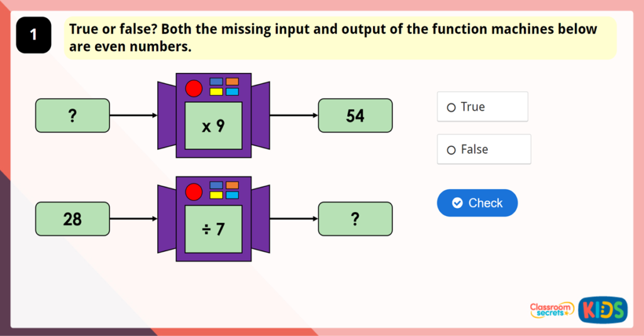Select the True radio option
This screenshot has width=644, height=336.
pyautogui.click(x=451, y=107)
